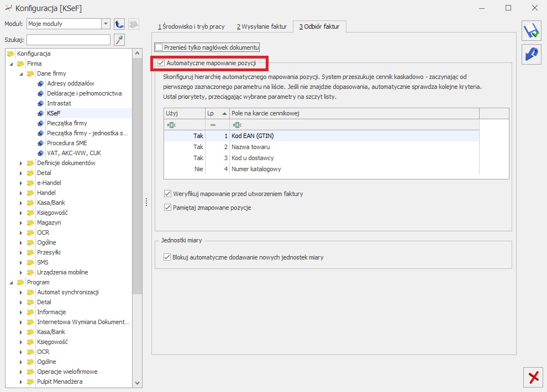Select the SMS tree item
This screenshot has height=392, width=547.
[x=43, y=262]
